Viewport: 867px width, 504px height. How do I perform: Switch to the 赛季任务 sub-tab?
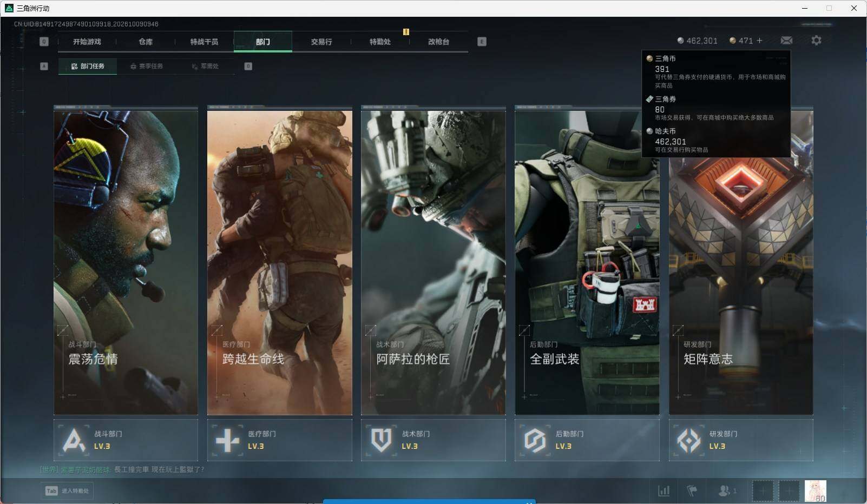(x=147, y=66)
